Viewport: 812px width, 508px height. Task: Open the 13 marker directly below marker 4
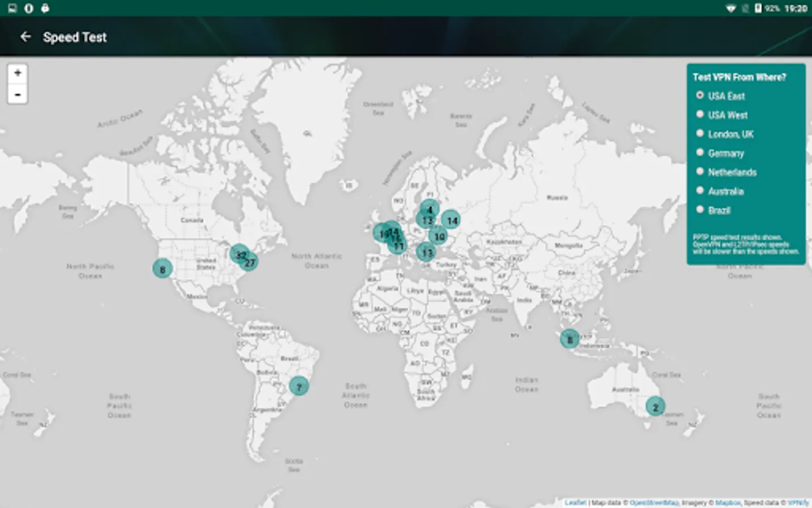(426, 220)
